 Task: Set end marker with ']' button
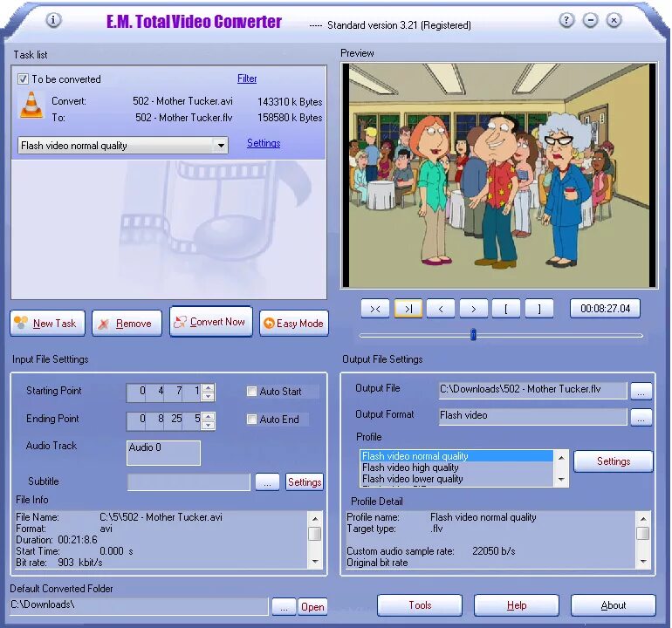[539, 309]
